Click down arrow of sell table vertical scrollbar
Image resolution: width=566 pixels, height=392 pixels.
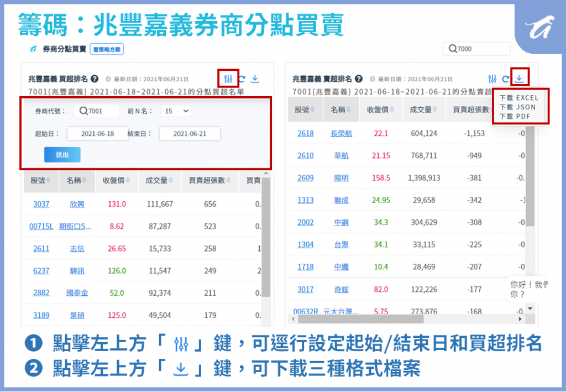pos(530,309)
